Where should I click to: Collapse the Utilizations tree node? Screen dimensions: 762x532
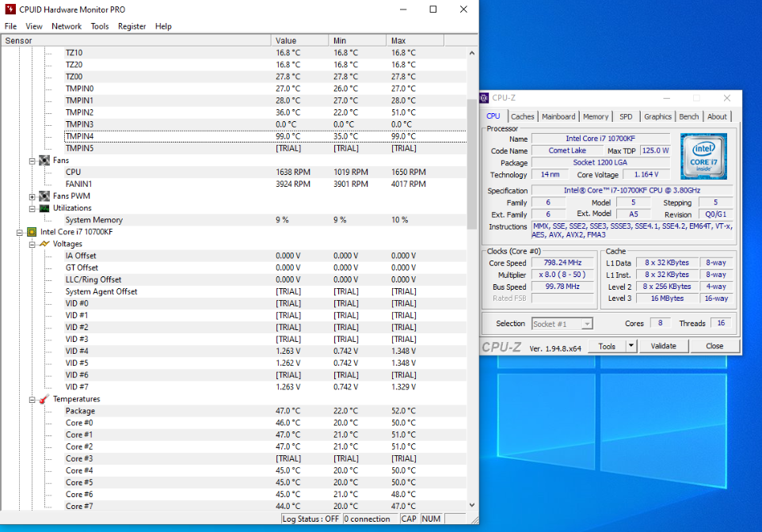coord(32,208)
